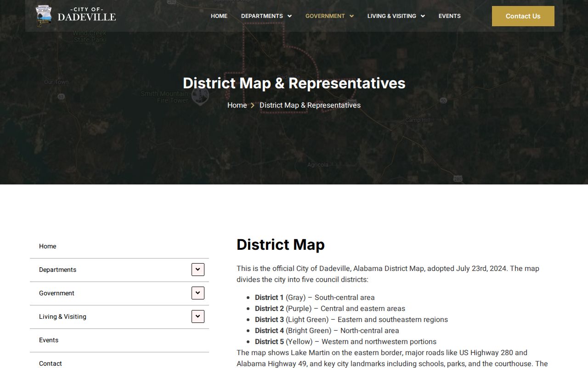Click the 'District 3' list item text

click(x=351, y=320)
